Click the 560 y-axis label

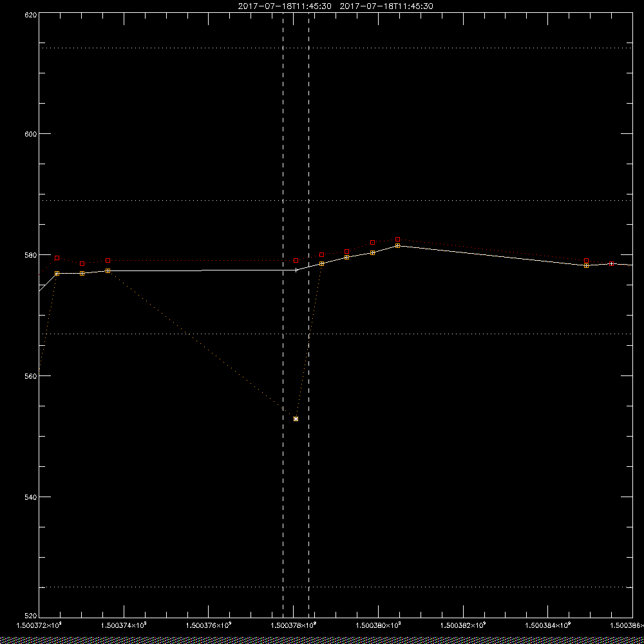[x=31, y=376]
